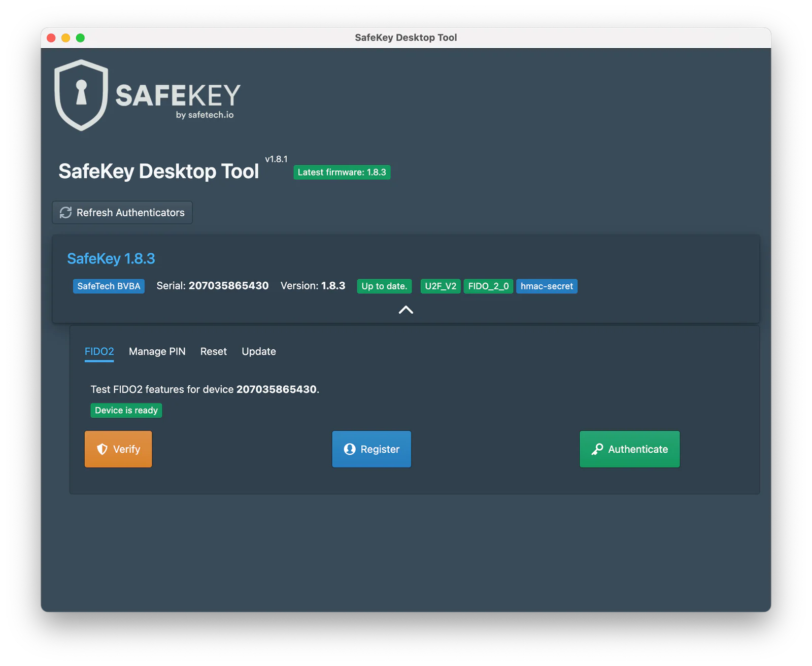Click the v1.8.1 tool version label
The image size is (812, 666).
(277, 159)
